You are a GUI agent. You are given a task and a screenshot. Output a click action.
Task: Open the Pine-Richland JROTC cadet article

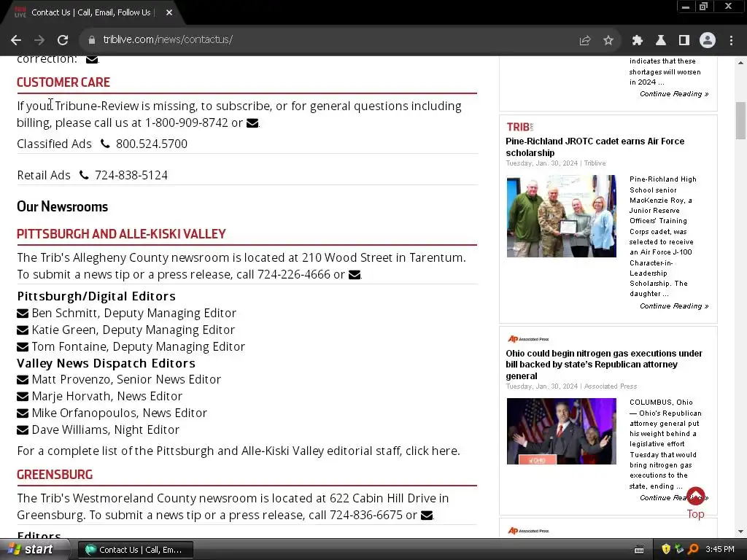595,147
